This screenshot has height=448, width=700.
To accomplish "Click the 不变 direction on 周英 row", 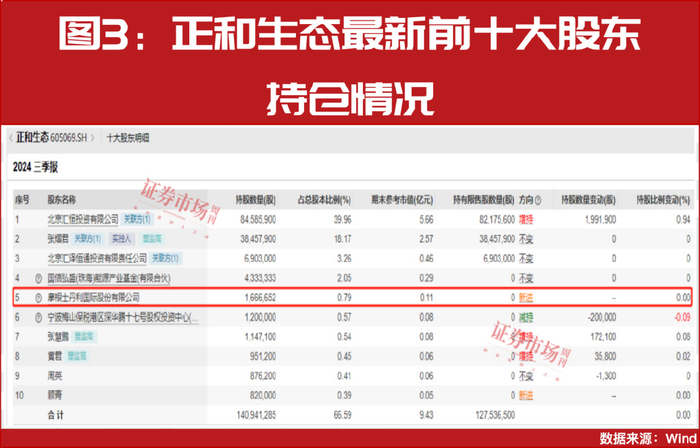I will [x=526, y=376].
